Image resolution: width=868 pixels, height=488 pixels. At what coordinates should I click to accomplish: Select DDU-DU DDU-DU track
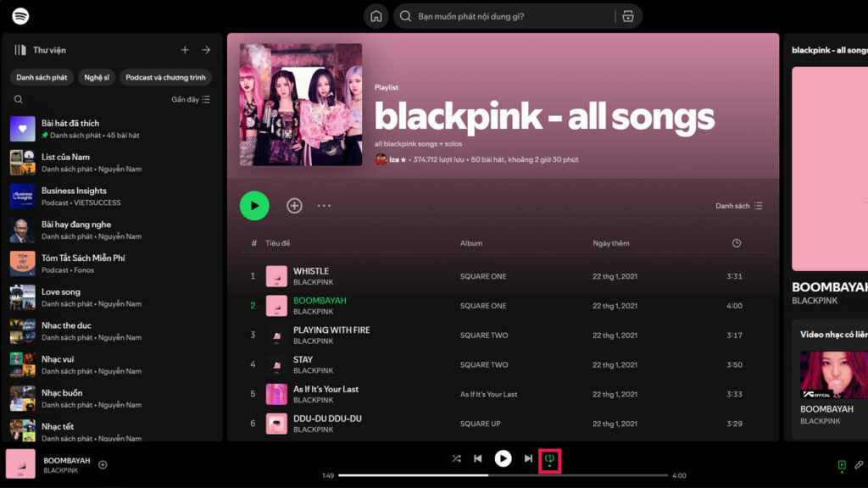(x=504, y=424)
